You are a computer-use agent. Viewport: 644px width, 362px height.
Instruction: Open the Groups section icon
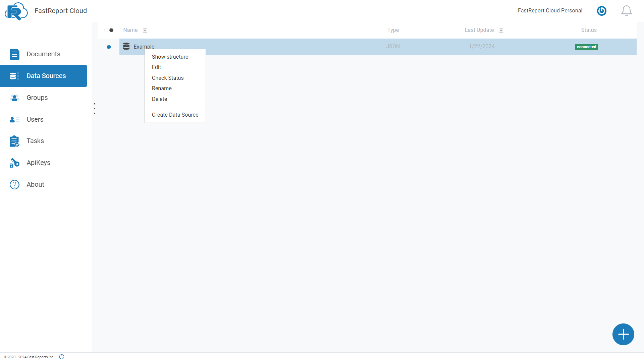(x=14, y=98)
